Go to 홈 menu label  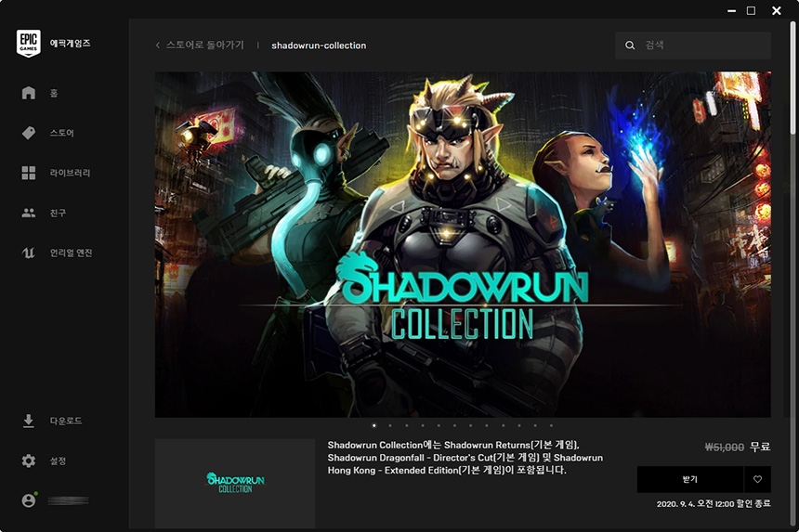[x=54, y=93]
